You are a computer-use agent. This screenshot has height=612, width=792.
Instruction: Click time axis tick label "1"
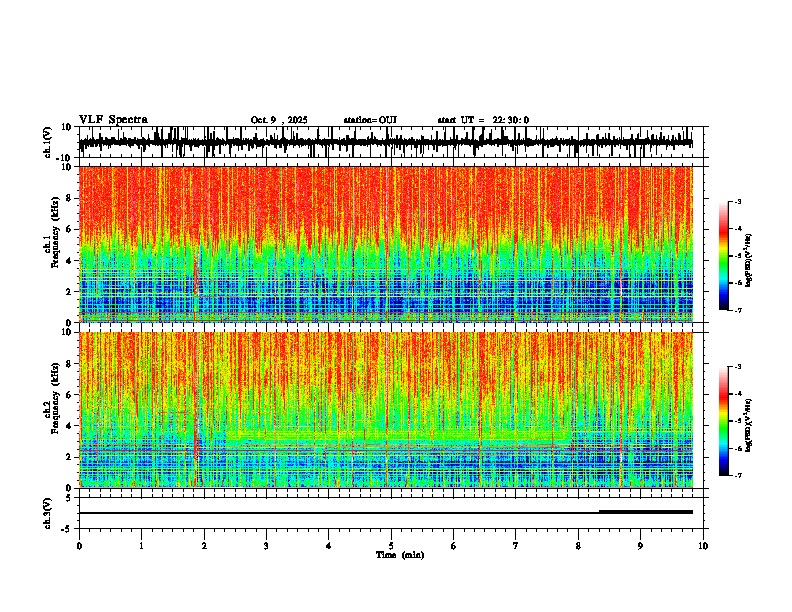coord(141,546)
